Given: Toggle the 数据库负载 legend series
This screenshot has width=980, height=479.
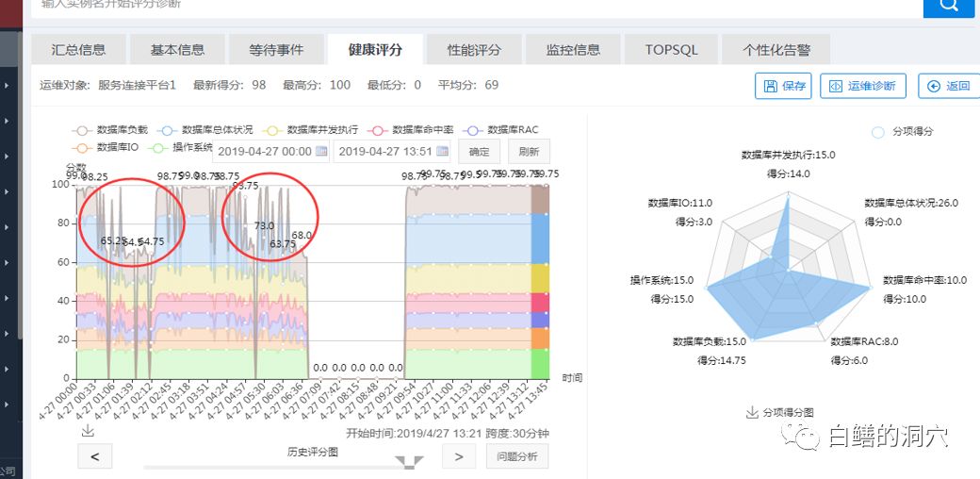Looking at the screenshot, I should click(x=110, y=130).
